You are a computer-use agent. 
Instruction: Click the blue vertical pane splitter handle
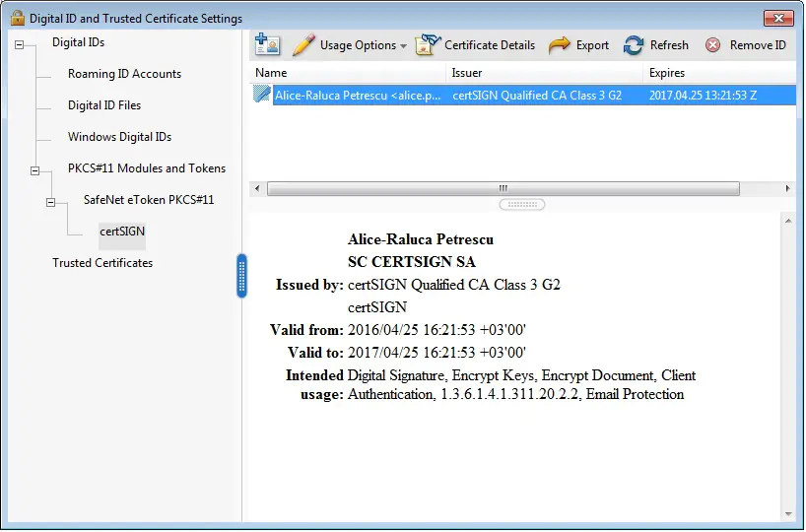point(241,276)
